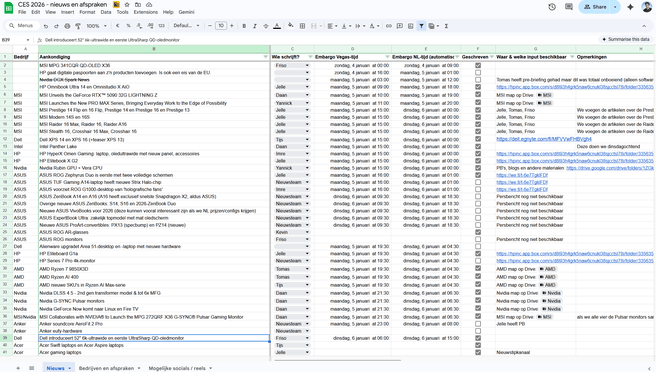
Task: Decrease decimal places
Action: [139, 26]
